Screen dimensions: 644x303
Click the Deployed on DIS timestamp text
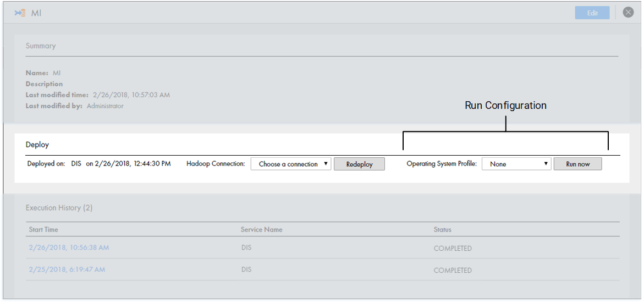[99, 163]
